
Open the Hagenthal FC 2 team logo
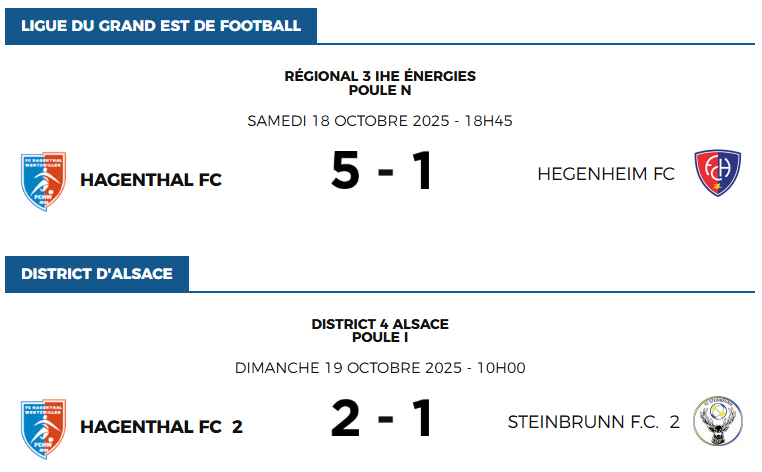[43, 428]
